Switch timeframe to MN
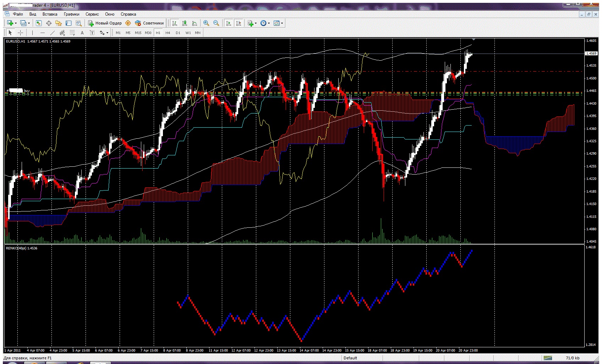The height and width of the screenshot is (364, 602). pos(198,33)
